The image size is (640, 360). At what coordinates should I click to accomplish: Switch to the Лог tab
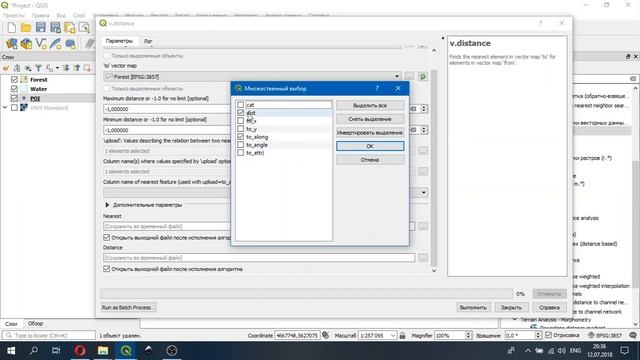[x=148, y=41]
